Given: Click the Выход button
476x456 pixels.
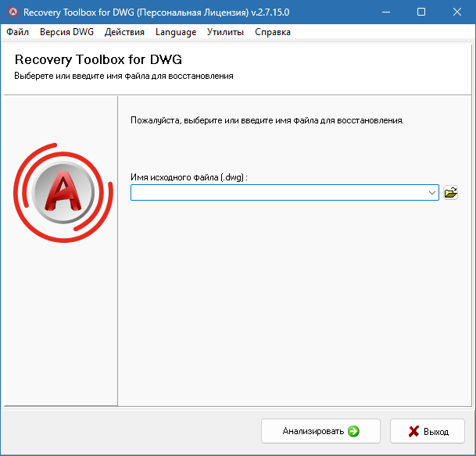Looking at the screenshot, I should tap(427, 431).
